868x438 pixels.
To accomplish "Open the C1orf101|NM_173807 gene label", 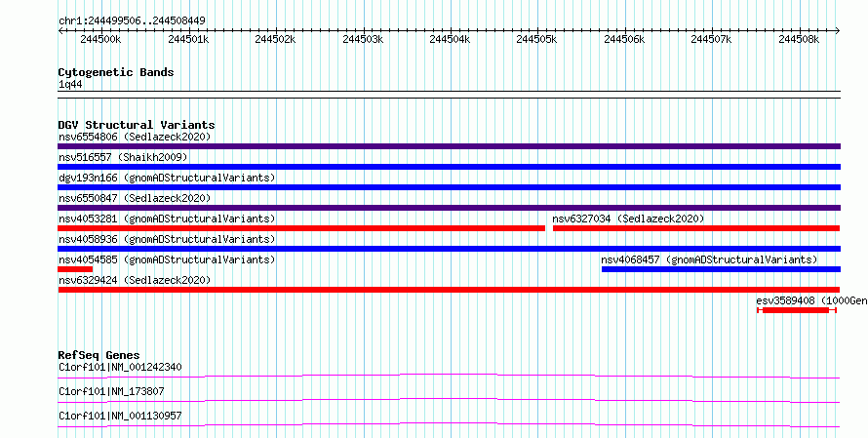I will (111, 391).
